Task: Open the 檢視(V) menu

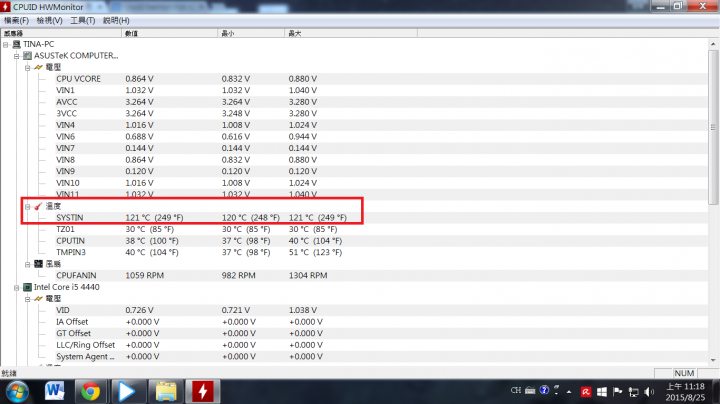Action: coord(49,21)
